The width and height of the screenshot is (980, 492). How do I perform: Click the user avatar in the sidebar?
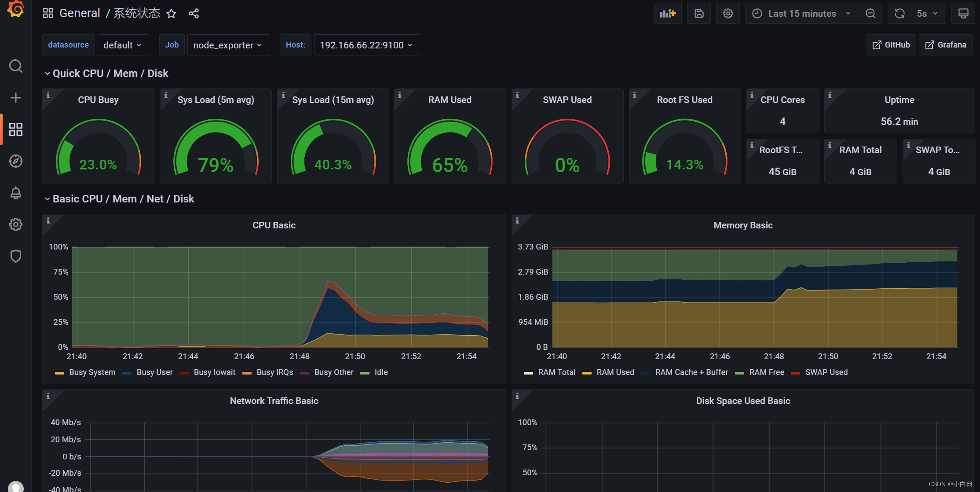pos(16,486)
